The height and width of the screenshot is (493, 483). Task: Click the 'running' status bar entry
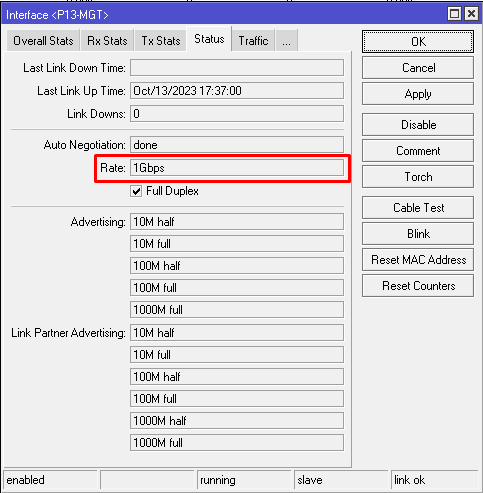point(244,480)
